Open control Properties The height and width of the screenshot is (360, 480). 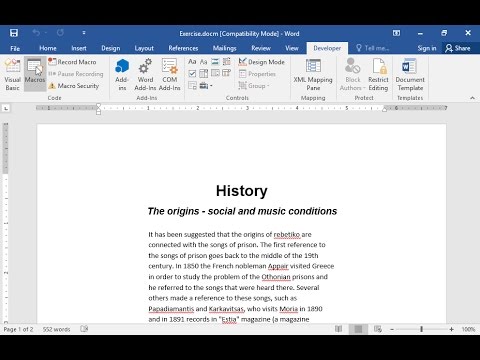click(257, 74)
